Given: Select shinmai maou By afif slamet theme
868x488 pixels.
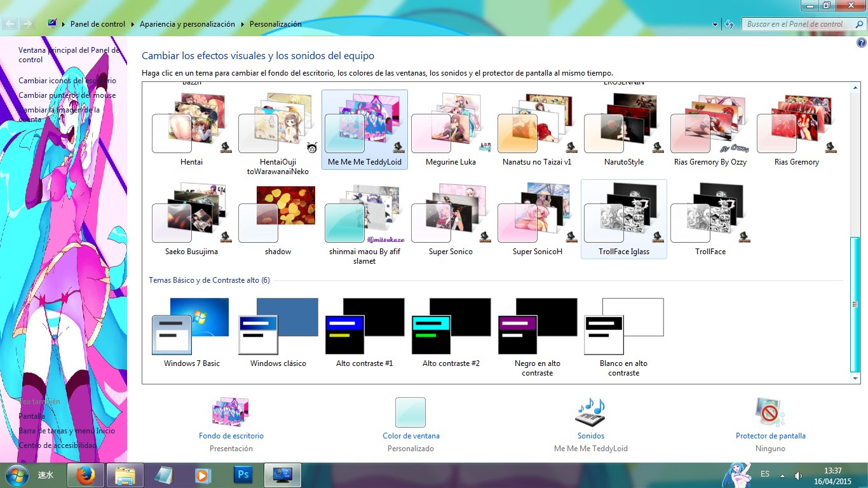Looking at the screenshot, I should click(x=365, y=224).
